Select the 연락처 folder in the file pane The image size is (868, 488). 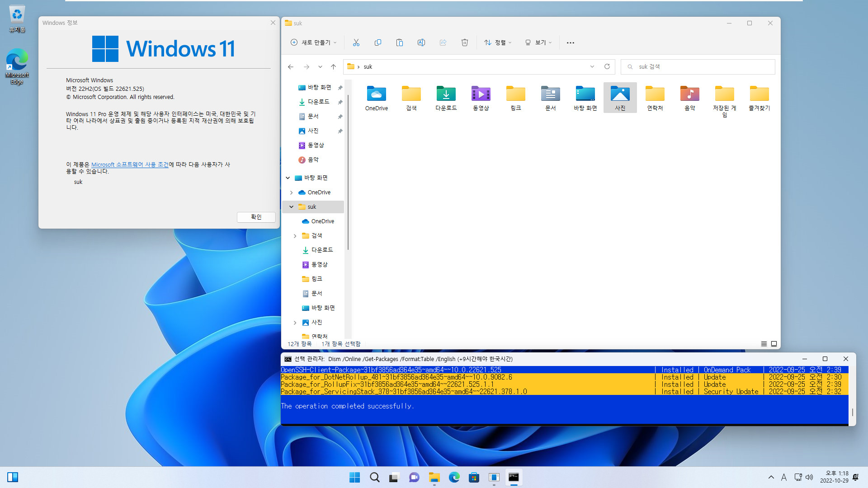(x=655, y=98)
